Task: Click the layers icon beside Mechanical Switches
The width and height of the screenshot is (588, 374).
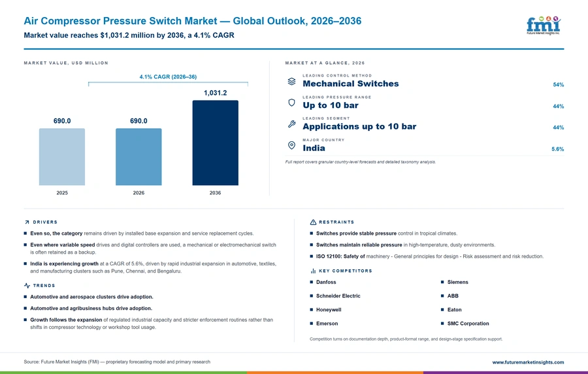Action: click(291, 81)
